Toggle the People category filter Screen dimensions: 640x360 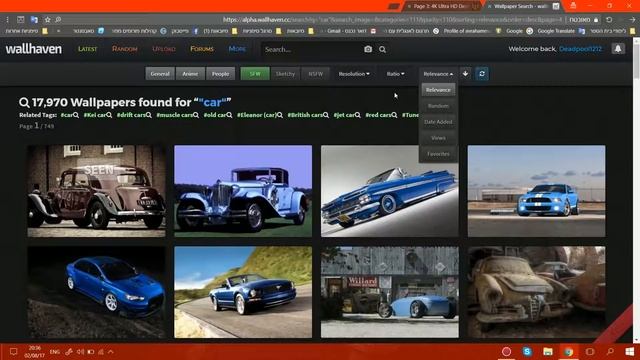tap(220, 74)
